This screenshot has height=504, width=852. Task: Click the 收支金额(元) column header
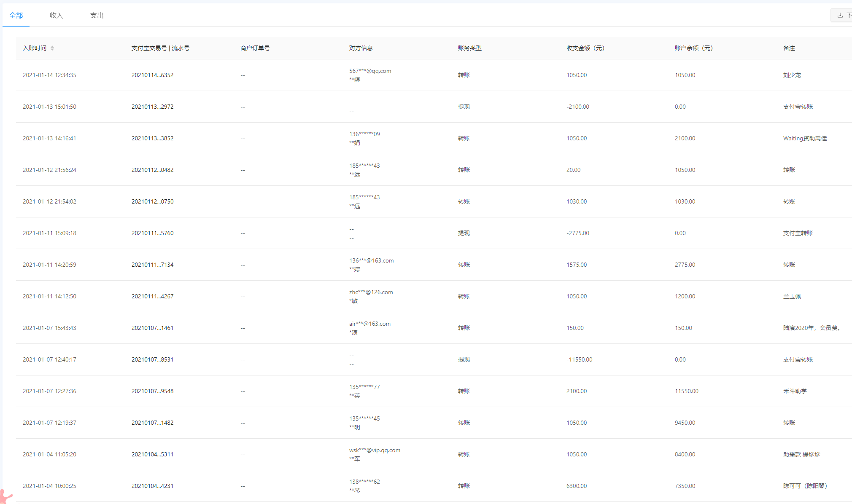click(585, 48)
